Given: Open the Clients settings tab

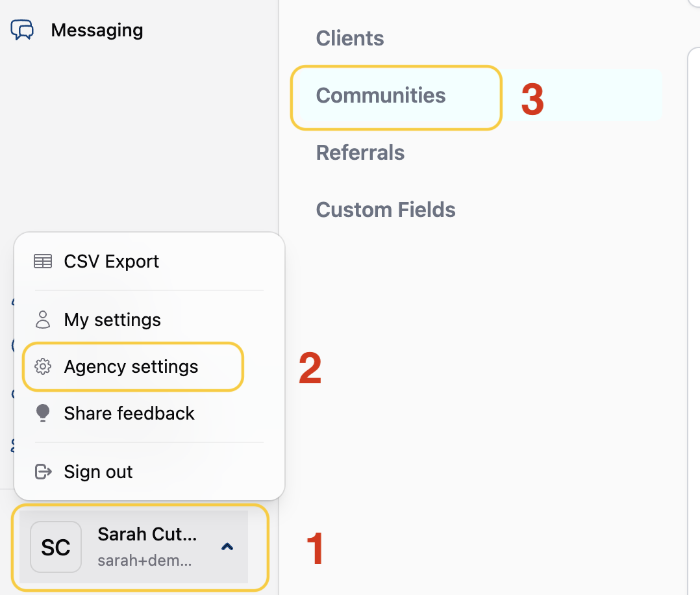Looking at the screenshot, I should [350, 38].
